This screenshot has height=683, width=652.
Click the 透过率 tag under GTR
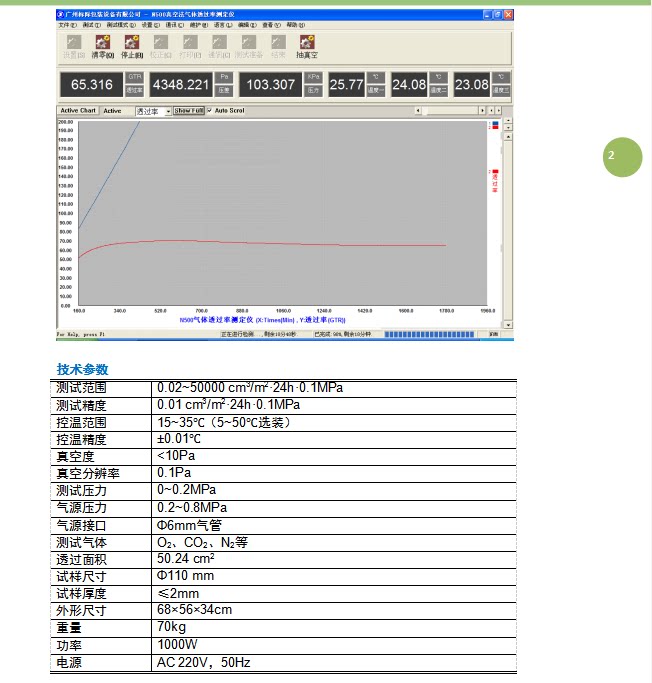135,90
